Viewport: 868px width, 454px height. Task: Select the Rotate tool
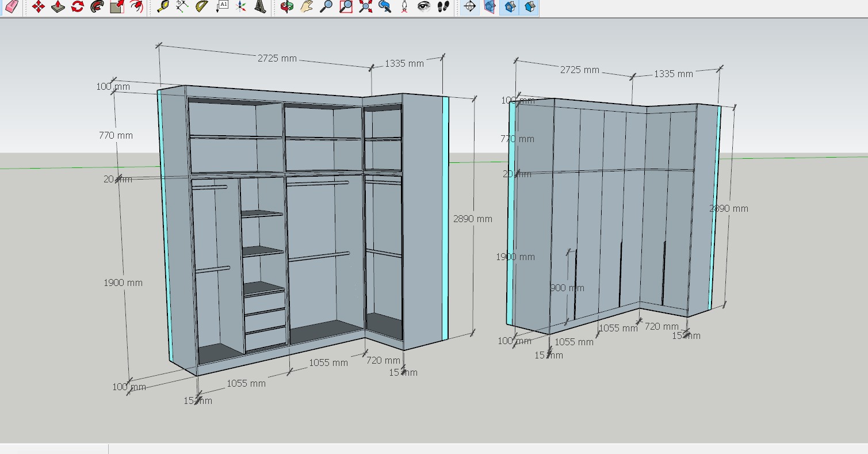78,6
